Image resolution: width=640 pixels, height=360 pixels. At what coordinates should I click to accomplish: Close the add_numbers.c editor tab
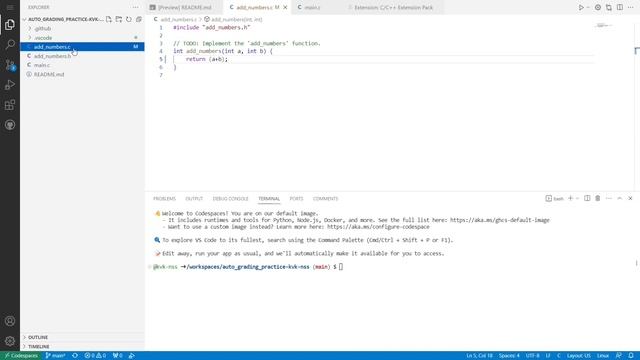coord(285,7)
